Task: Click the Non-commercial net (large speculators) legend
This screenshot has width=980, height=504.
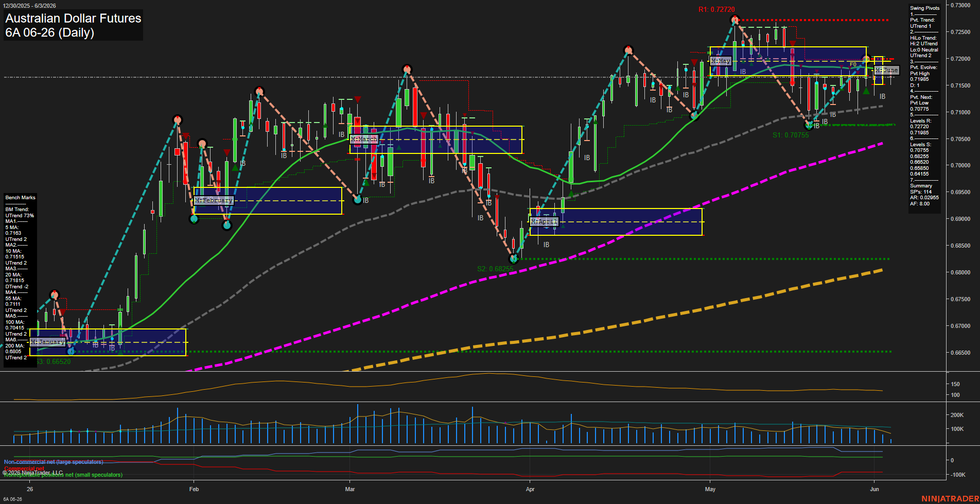Action: 54,462
